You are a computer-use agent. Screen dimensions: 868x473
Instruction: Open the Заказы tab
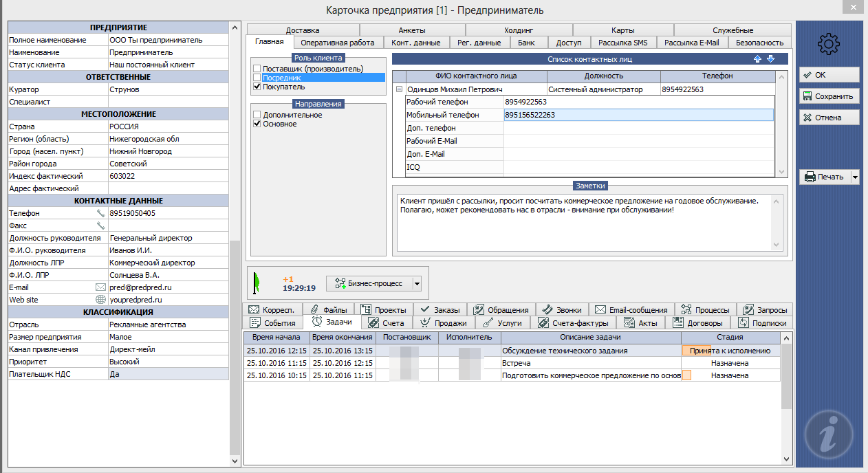pyautogui.click(x=440, y=310)
